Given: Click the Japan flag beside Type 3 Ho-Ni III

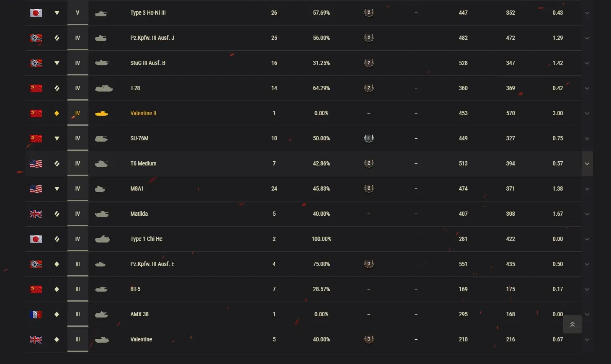Looking at the screenshot, I should [36, 13].
